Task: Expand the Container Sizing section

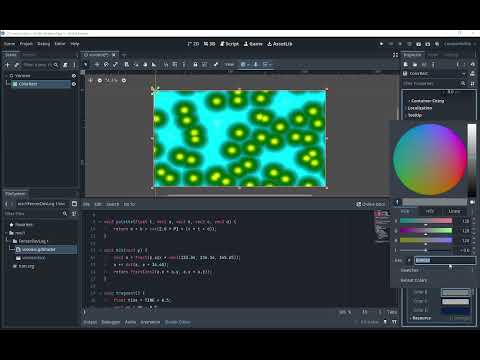Action: click(427, 101)
